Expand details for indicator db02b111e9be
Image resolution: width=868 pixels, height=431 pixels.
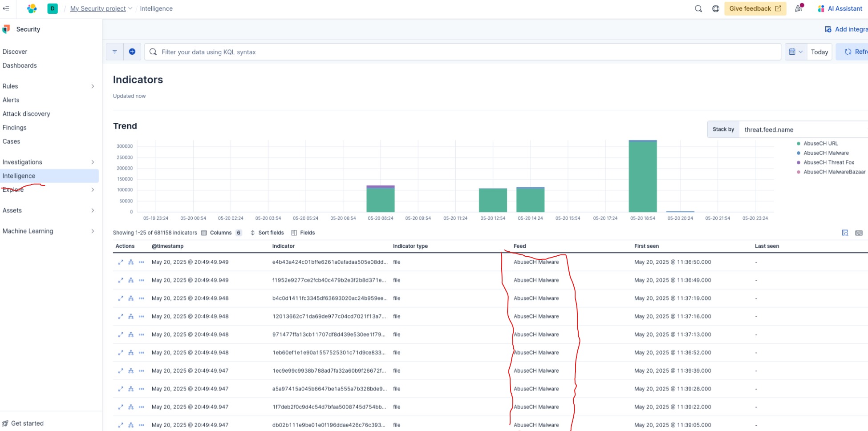pos(120,425)
